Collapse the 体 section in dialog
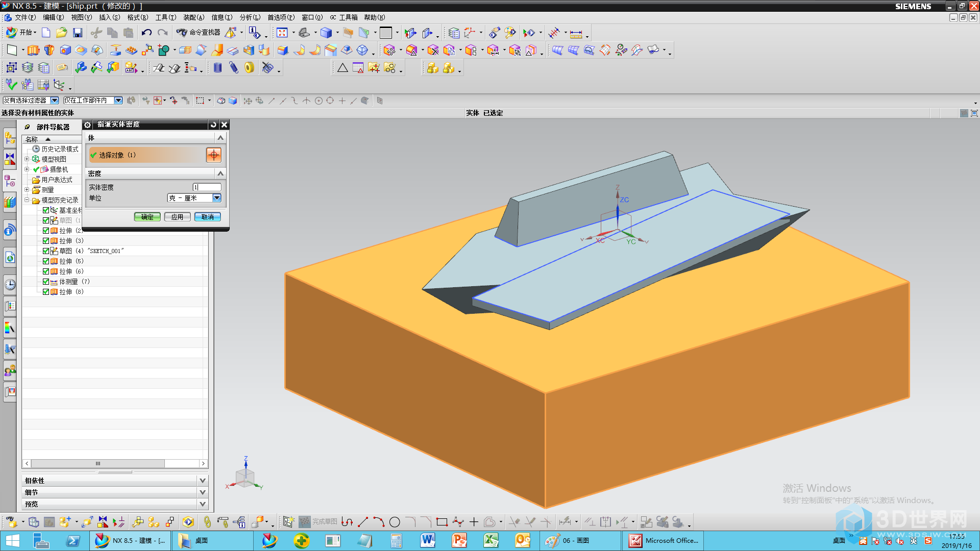Viewport: 980px width, 551px height. (220, 138)
